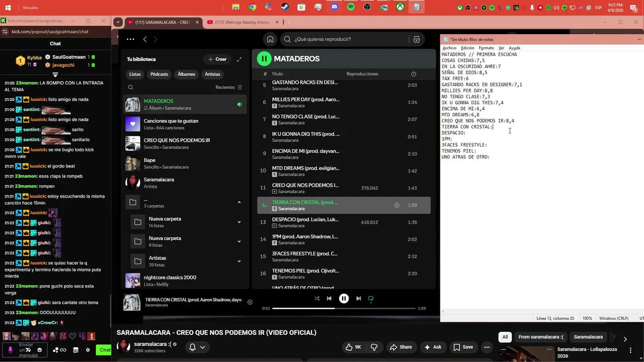This screenshot has height=362, width=644.
Task: Toggle repeat in Spotify player
Action: tap(371, 299)
